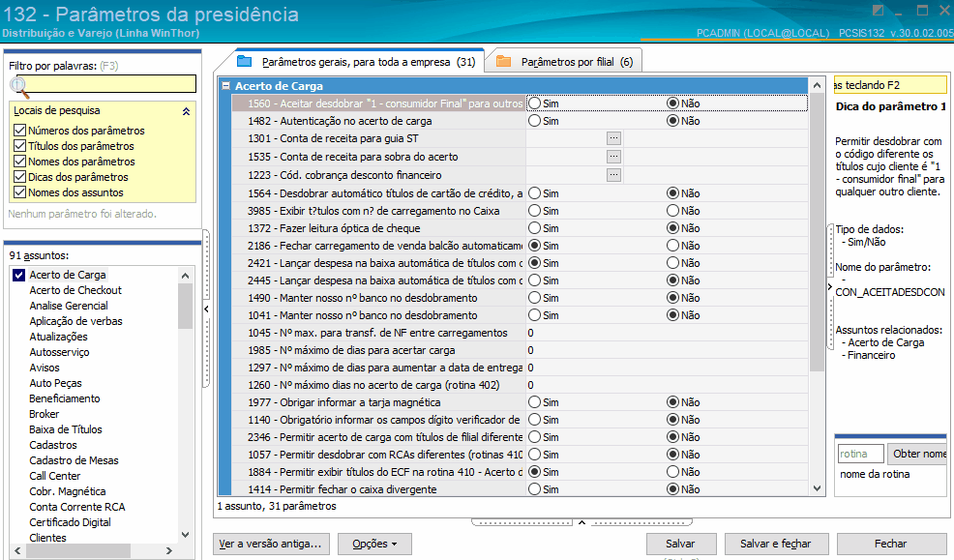Uncheck Acerto de Carga subject checkbox
The width and height of the screenshot is (954, 560).
pos(18,275)
